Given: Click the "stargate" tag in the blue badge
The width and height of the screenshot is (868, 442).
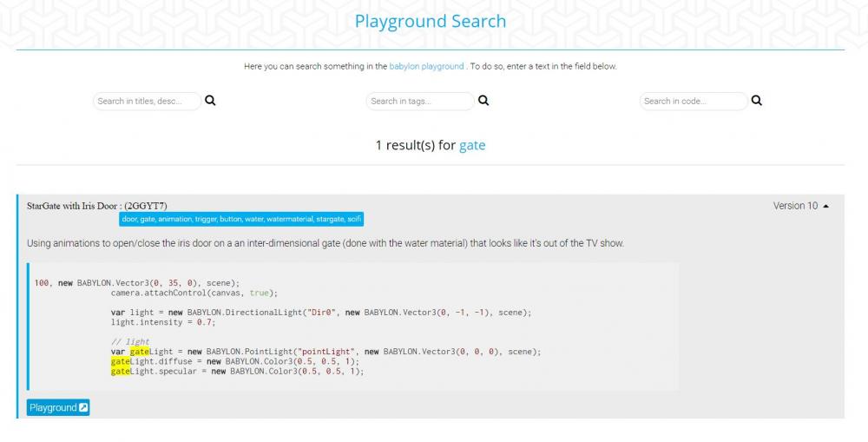Looking at the screenshot, I should (x=330, y=219).
